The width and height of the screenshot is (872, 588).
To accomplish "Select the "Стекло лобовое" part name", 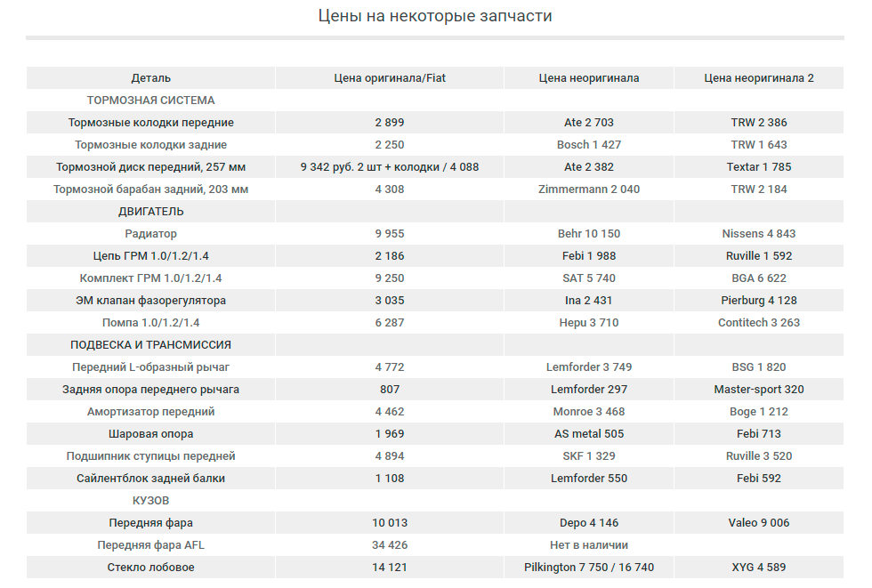I will coord(150,568).
